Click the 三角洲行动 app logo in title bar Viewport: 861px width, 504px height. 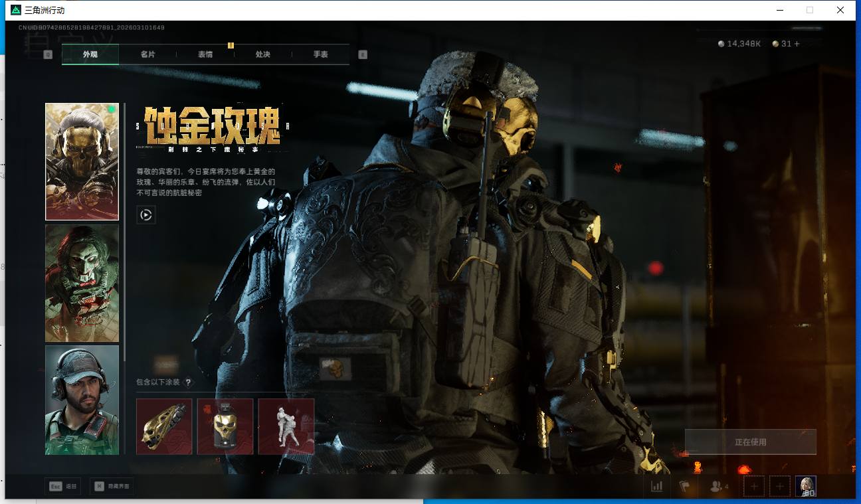(16, 10)
